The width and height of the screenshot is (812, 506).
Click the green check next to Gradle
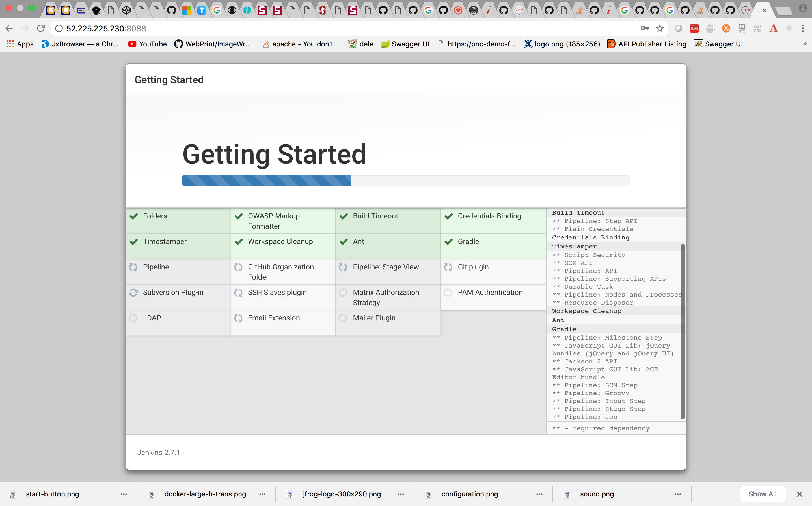pos(449,242)
